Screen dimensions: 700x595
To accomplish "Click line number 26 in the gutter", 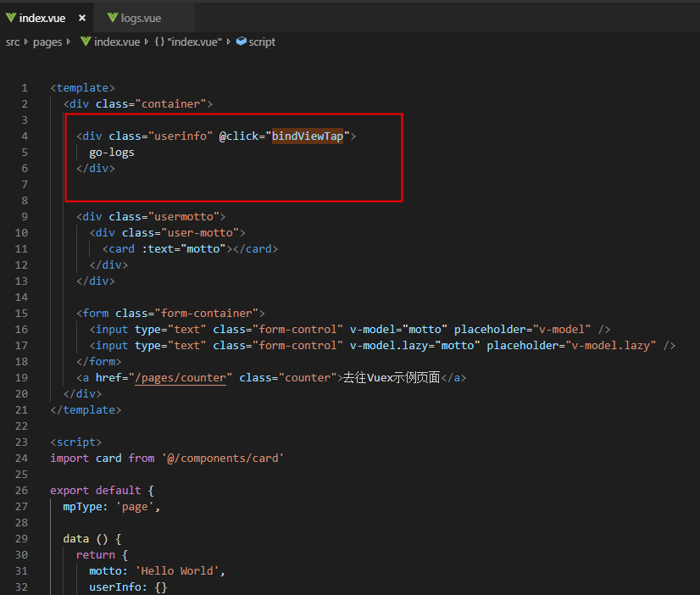I will click(21, 491).
